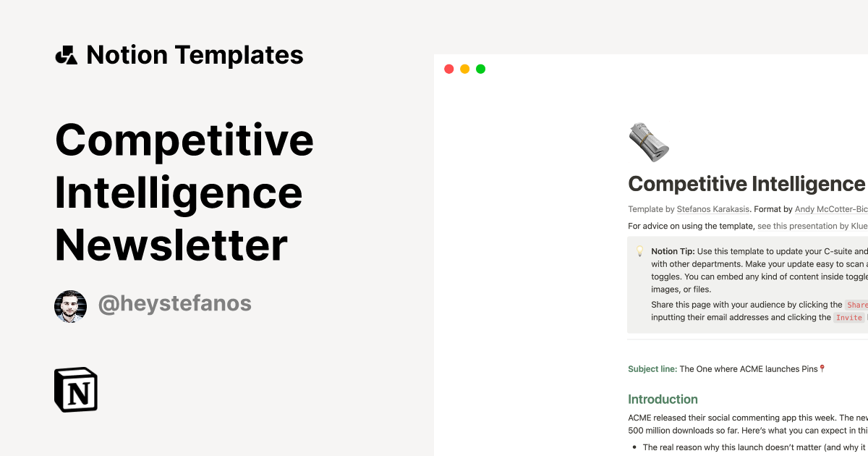This screenshot has width=868, height=456.
Task: Select the Notion N logo icon
Action: tap(75, 390)
